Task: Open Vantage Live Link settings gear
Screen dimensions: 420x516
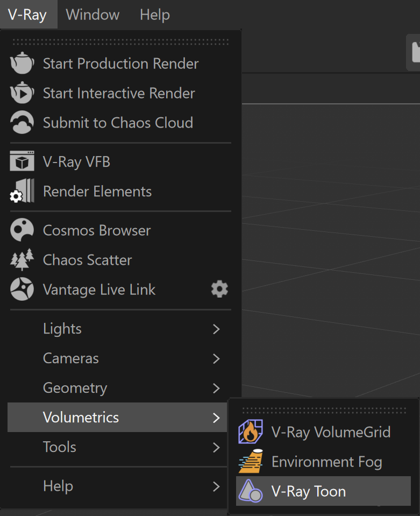Action: 219,289
